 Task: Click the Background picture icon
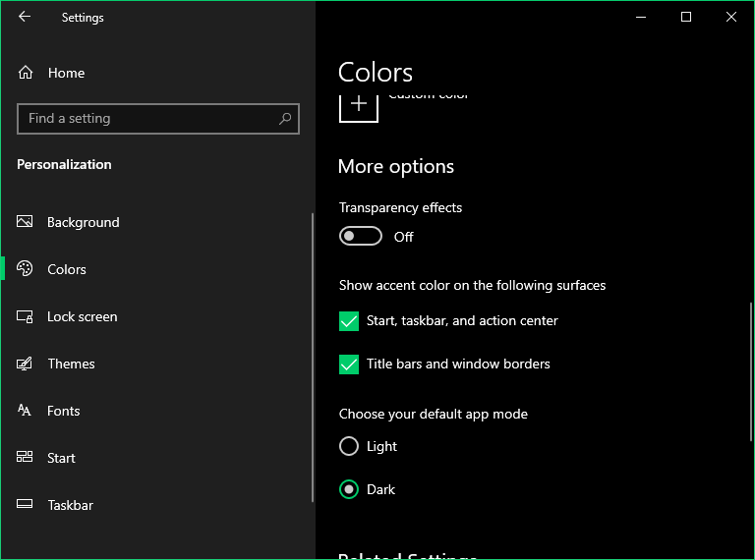(x=26, y=222)
